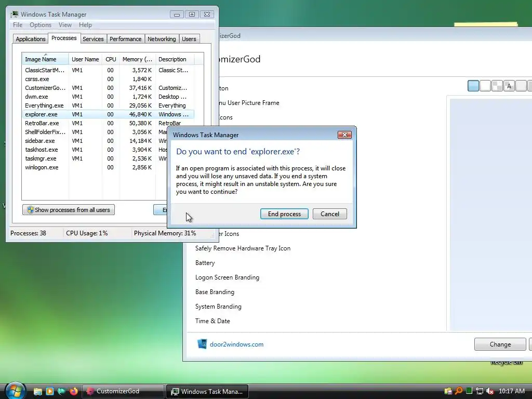This screenshot has height=399, width=532.
Task: Click the Windows Gadgets tray icon
Action: pos(448,391)
